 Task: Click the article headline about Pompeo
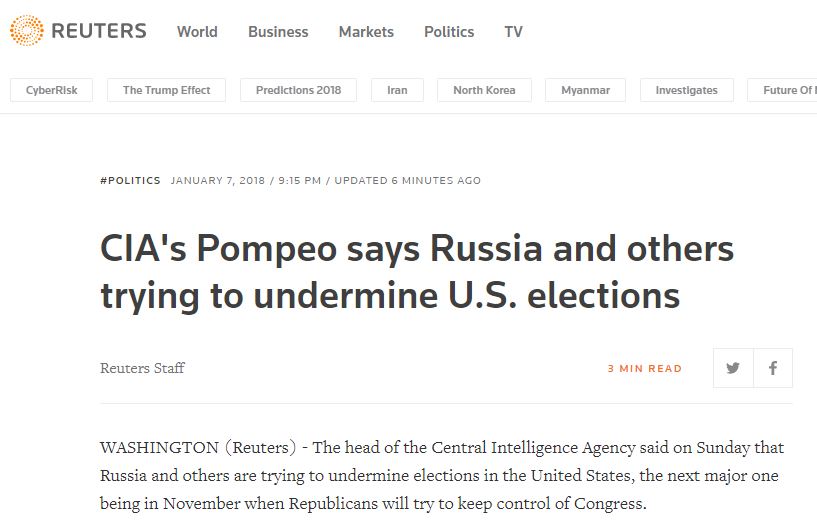click(417, 272)
